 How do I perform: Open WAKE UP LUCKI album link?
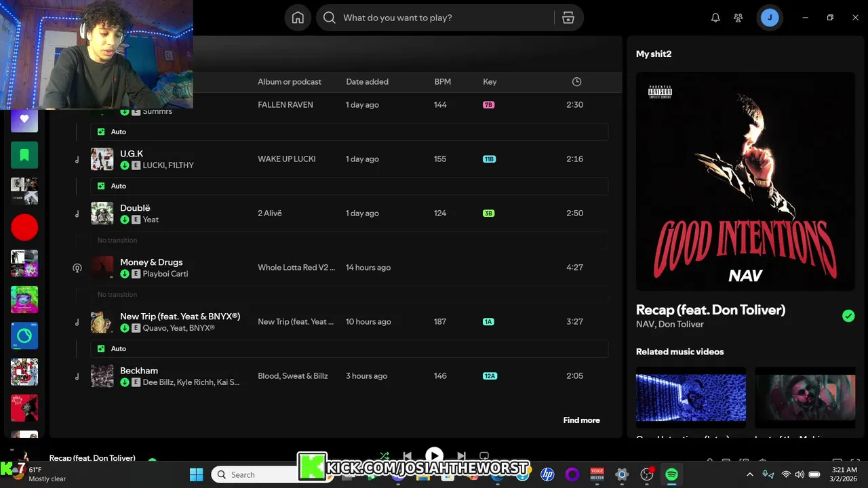pos(286,159)
